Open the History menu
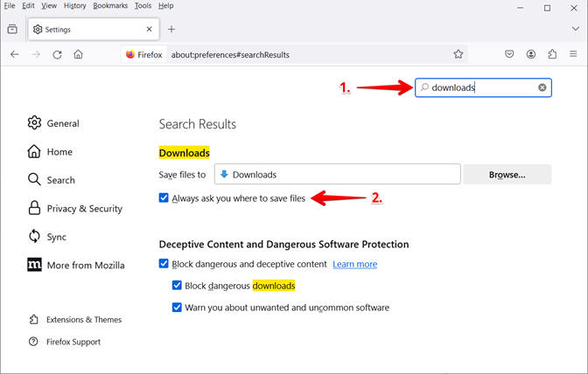Screen dimensions: 588x374 tap(74, 6)
